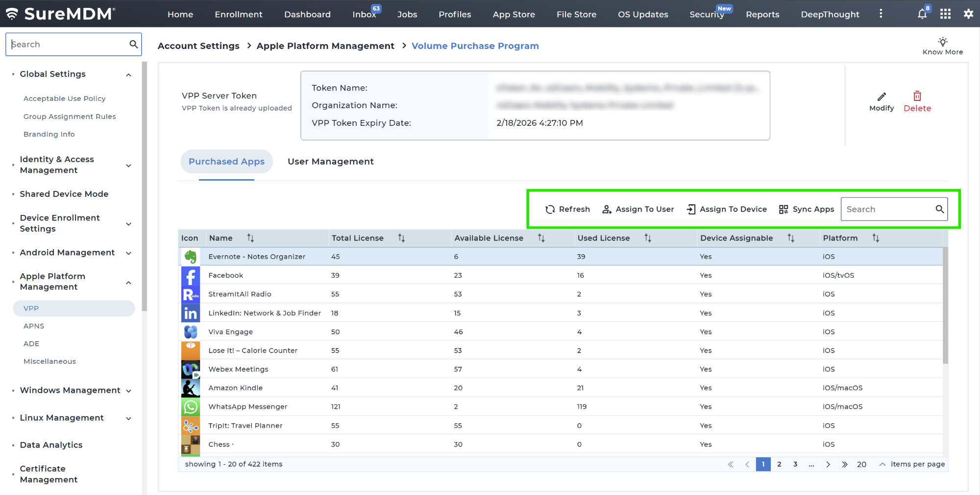The image size is (980, 495).
Task: Open Branding Info link
Action: pyautogui.click(x=49, y=134)
